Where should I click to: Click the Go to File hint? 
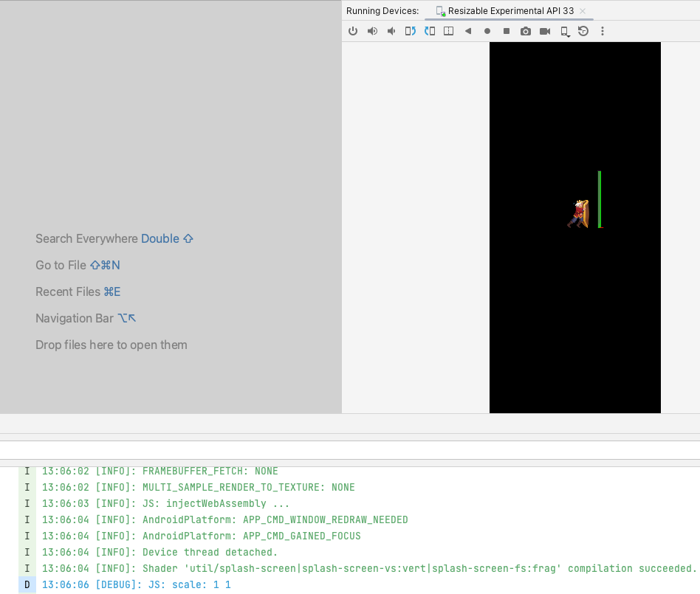tap(78, 265)
